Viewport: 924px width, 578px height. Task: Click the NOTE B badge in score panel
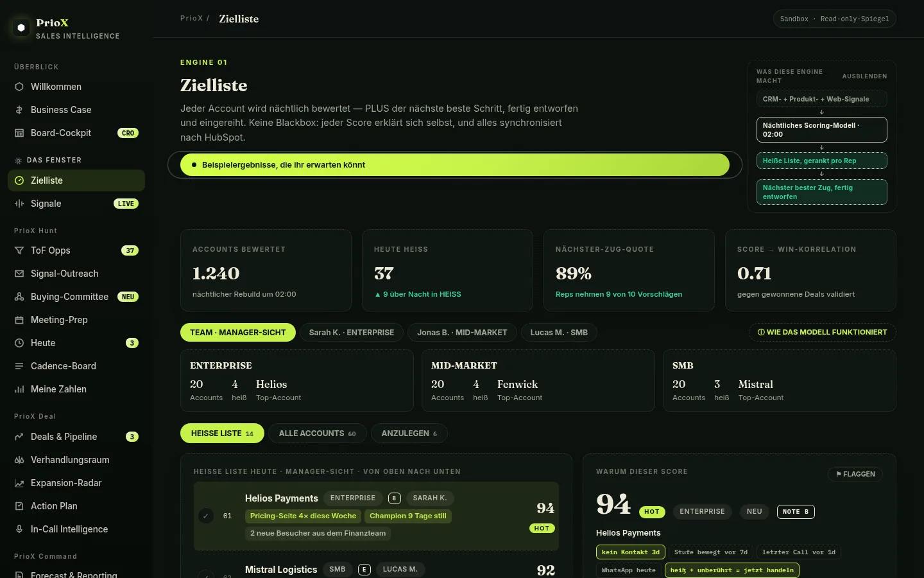[x=796, y=512]
